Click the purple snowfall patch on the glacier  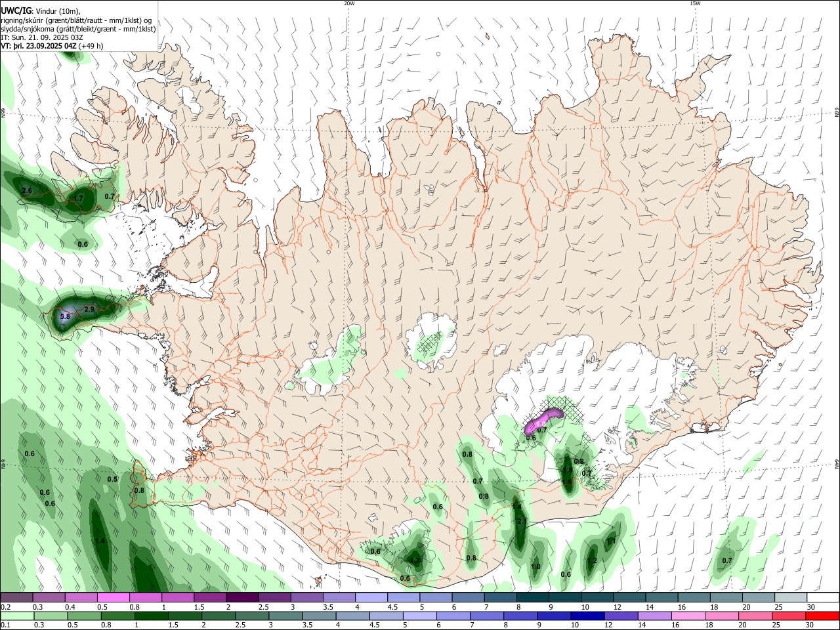(543, 421)
